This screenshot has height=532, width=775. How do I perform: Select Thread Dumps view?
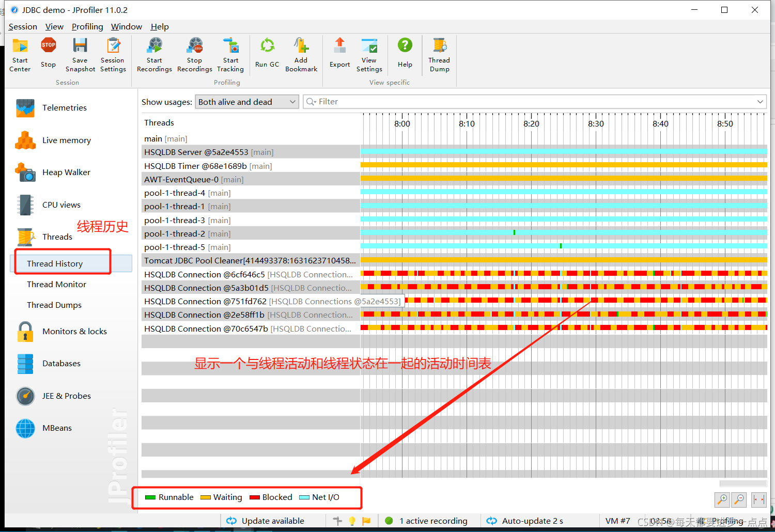tap(54, 305)
